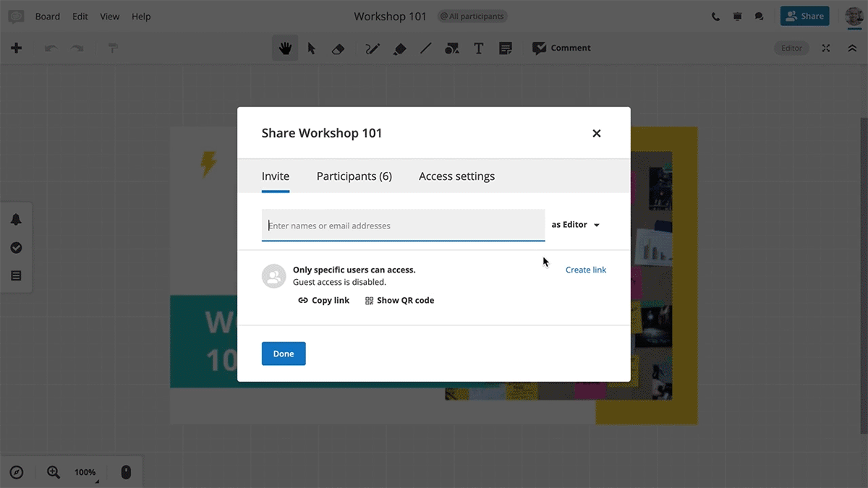Click Show QR code
The image size is (868, 488).
click(x=399, y=300)
